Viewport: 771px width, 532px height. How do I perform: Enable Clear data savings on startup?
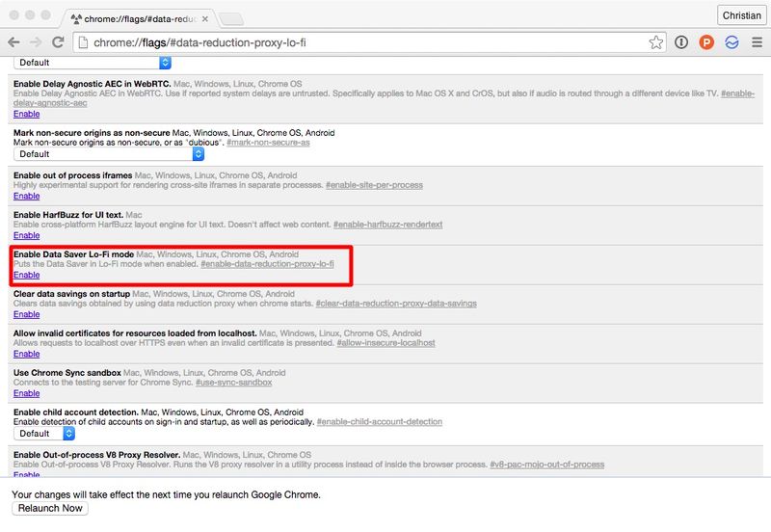point(27,314)
